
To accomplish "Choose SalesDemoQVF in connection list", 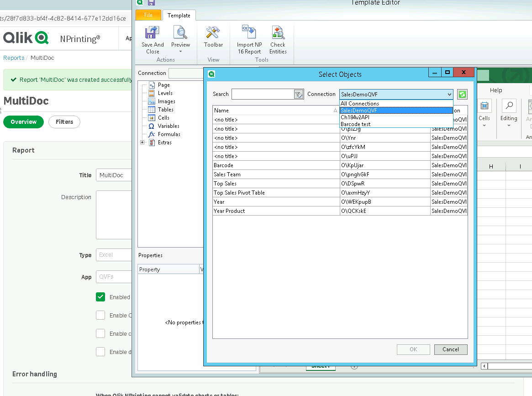I will (x=396, y=110).
